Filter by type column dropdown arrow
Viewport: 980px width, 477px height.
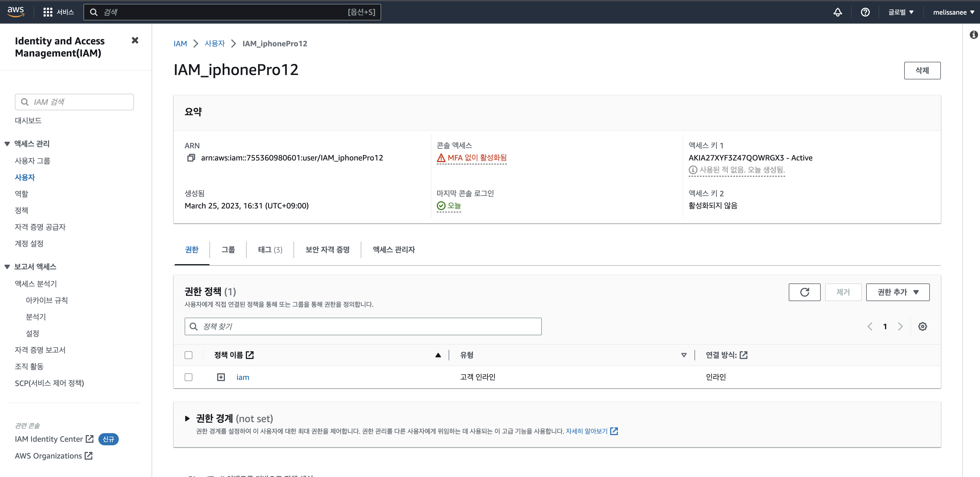684,355
